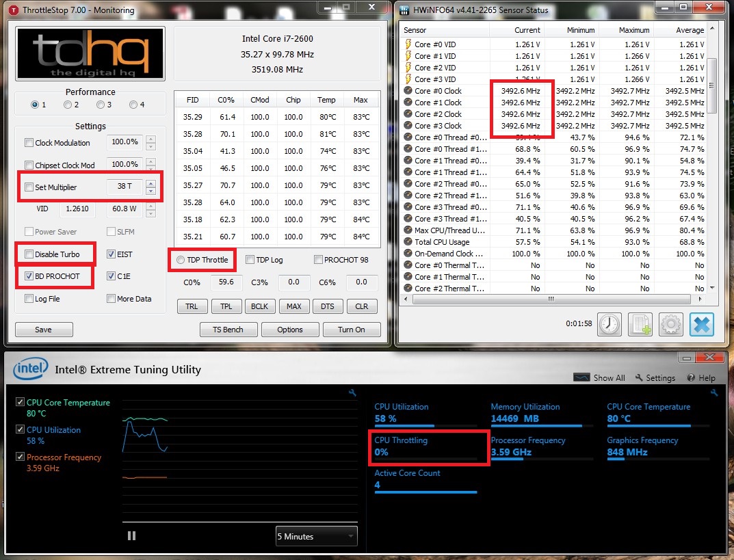Click the Total CPU Usage sensor icon
734x560 pixels.
click(x=408, y=242)
